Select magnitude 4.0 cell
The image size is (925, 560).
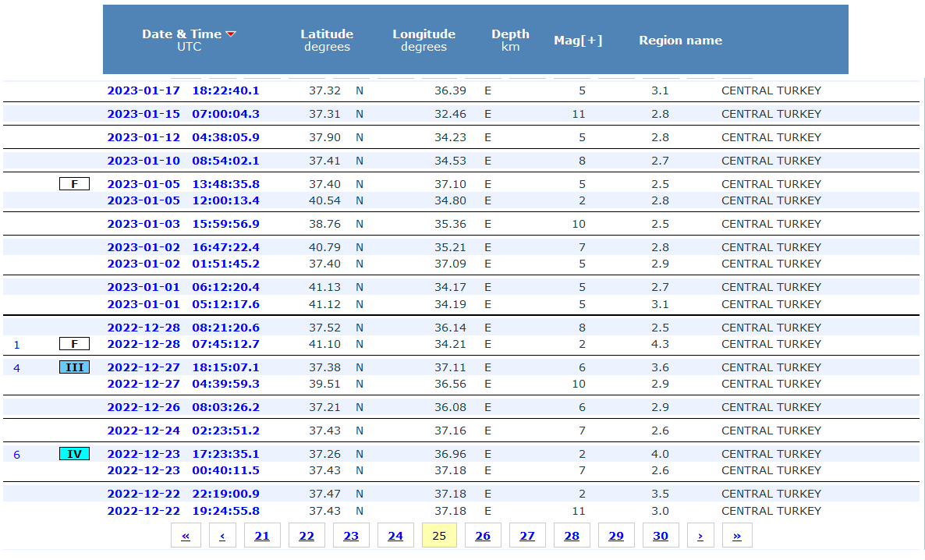[x=660, y=455]
